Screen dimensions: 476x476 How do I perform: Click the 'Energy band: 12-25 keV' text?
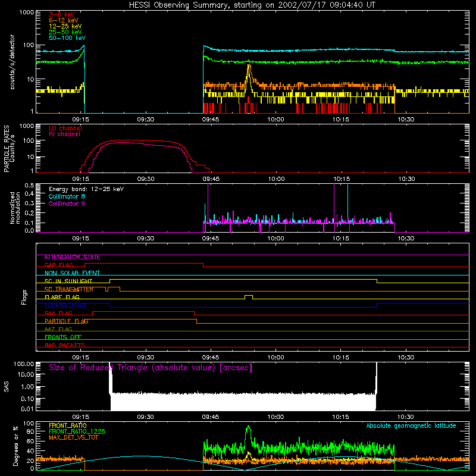click(86, 189)
